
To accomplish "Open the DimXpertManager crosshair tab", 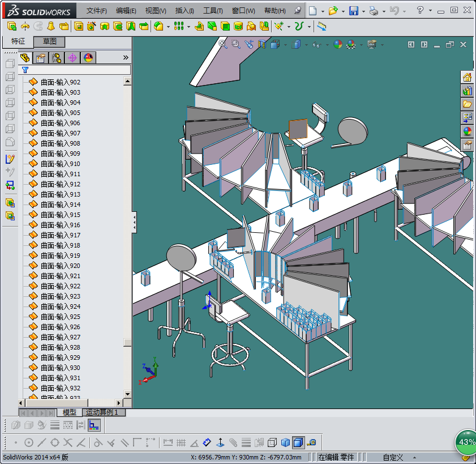I will [72, 57].
